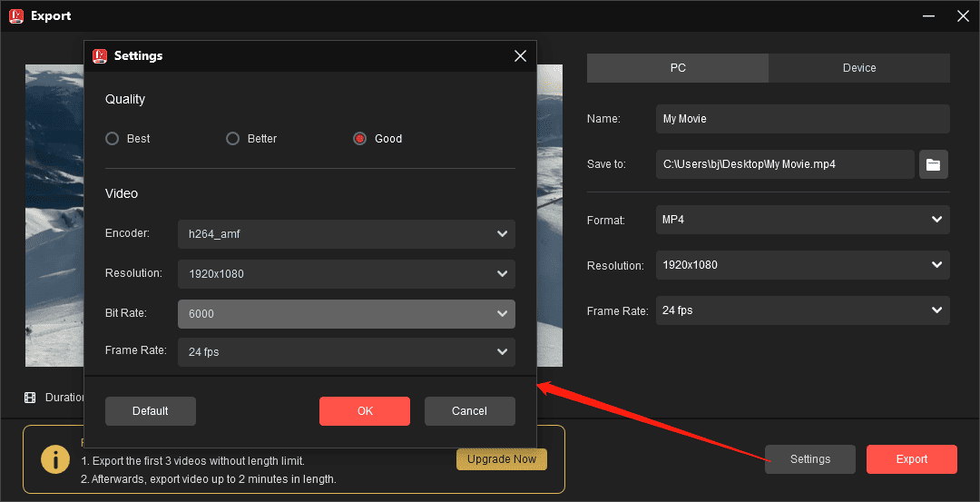This screenshot has height=502, width=980.
Task: Click the Settings button in Export window
Action: pos(810,459)
